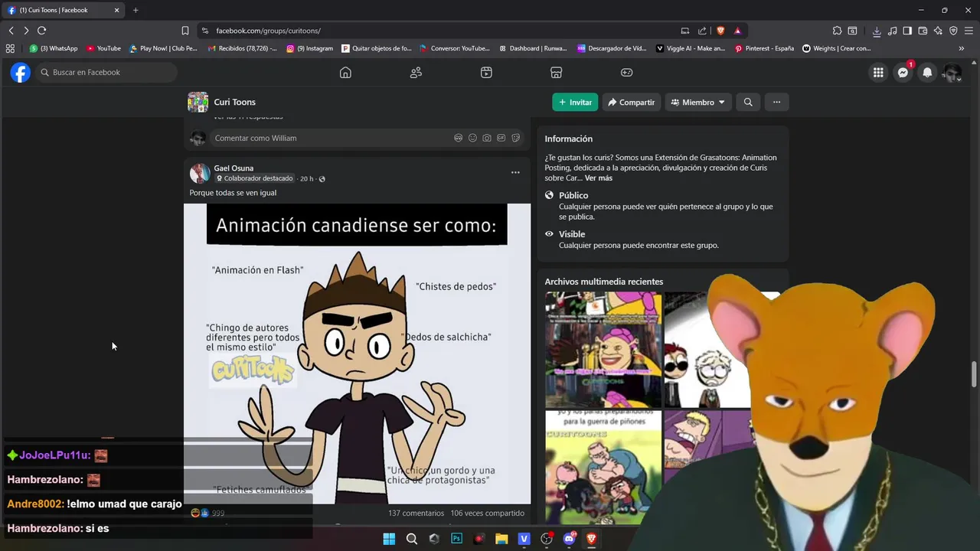Click the Facebook logo
980x551 pixels.
(x=21, y=72)
